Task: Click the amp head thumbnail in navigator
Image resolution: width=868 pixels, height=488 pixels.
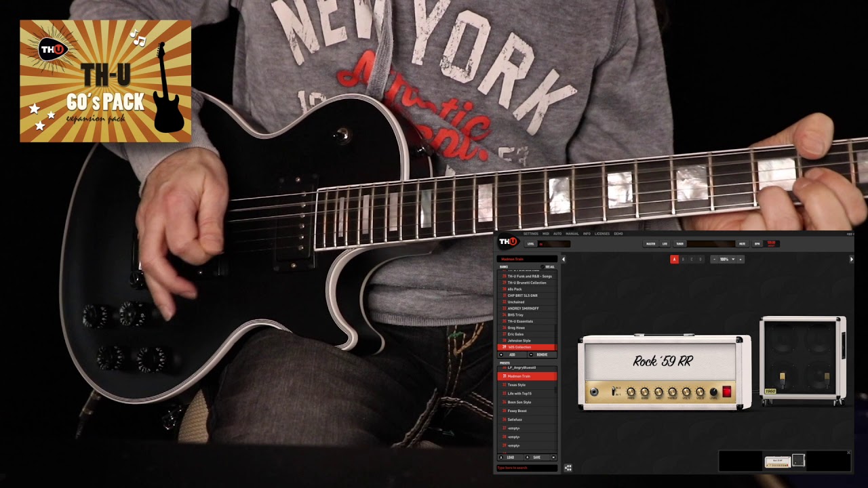Action: click(778, 462)
